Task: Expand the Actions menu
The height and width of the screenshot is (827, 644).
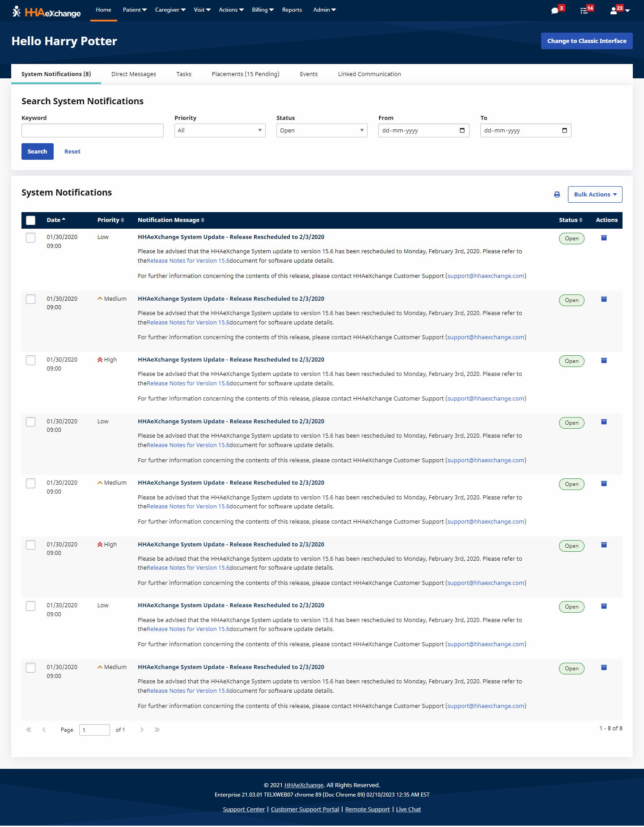Action: 231,10
